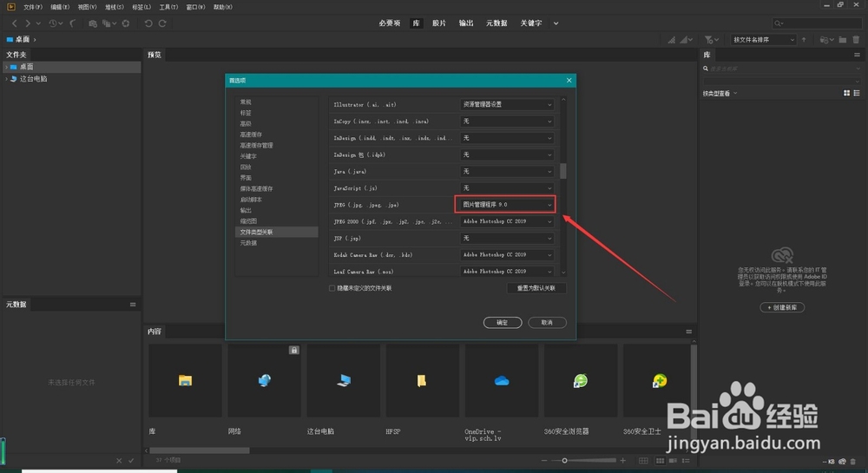Toggle ascending sort order arrow

point(804,40)
